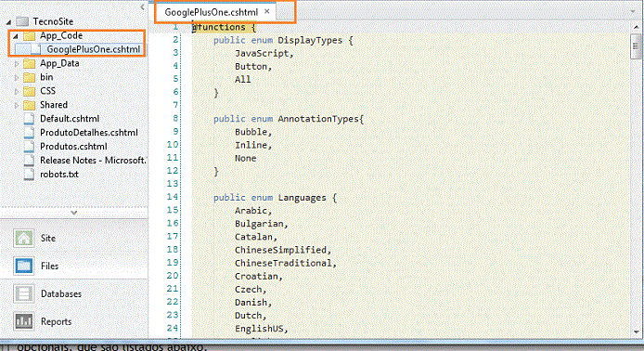Click the vertical scrollbar thumb
The width and height of the screenshot is (644, 351).
pos(636,46)
